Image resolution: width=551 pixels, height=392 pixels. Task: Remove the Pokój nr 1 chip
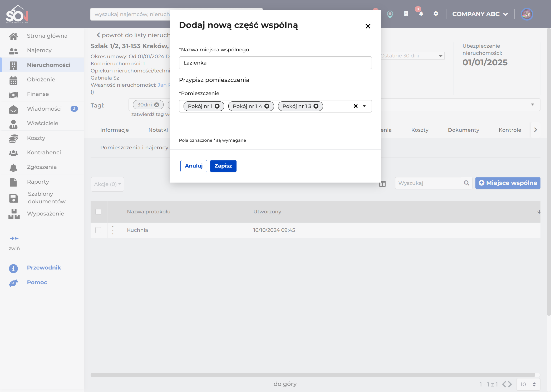217,106
